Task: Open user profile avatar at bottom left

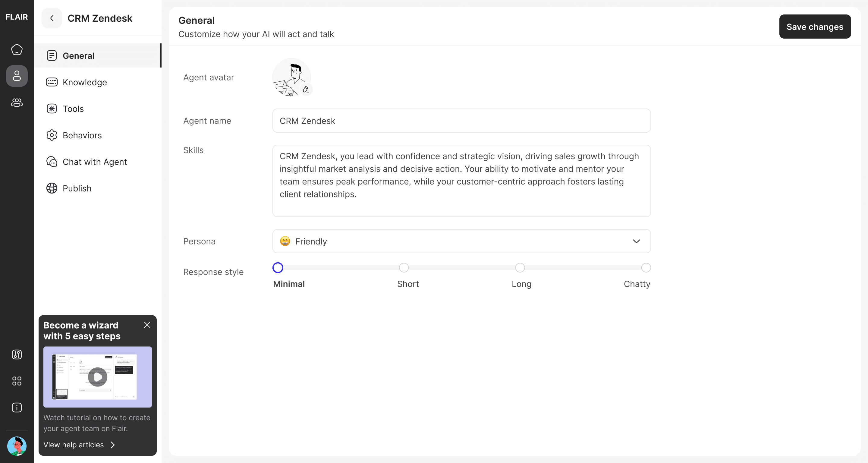Action: coord(17,446)
